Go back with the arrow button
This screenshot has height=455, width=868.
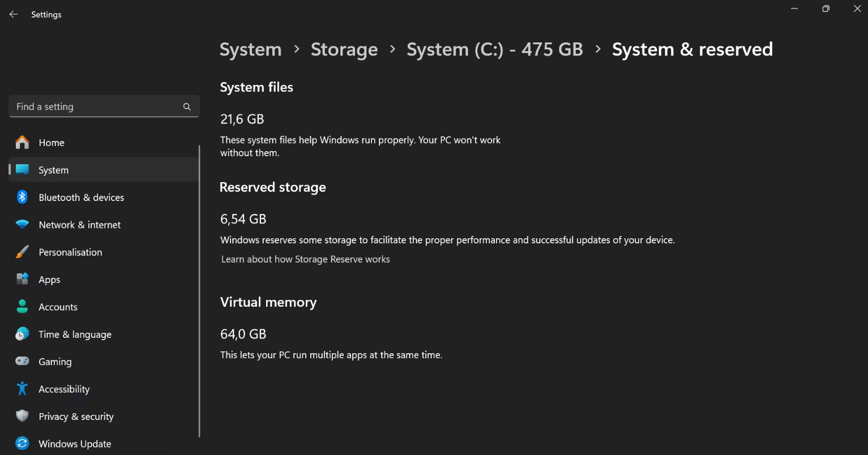click(14, 14)
